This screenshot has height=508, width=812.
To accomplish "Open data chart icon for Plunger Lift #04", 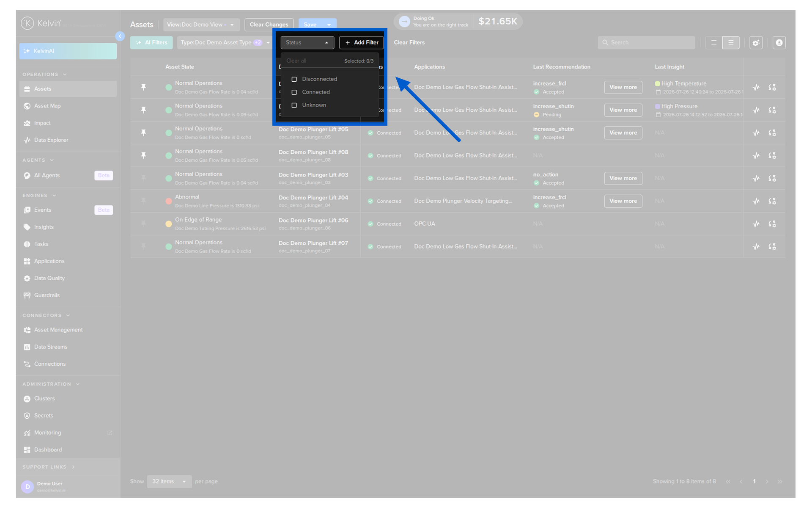I will click(756, 201).
